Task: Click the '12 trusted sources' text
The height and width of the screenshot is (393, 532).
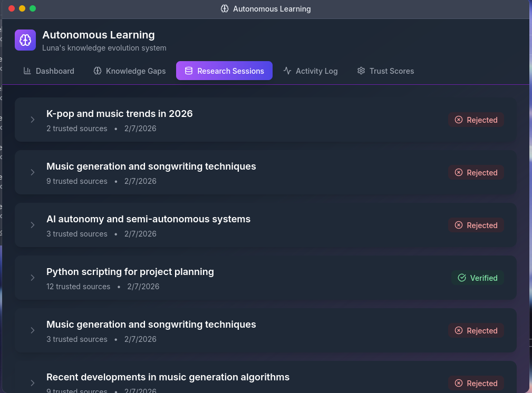Action: [x=79, y=287]
